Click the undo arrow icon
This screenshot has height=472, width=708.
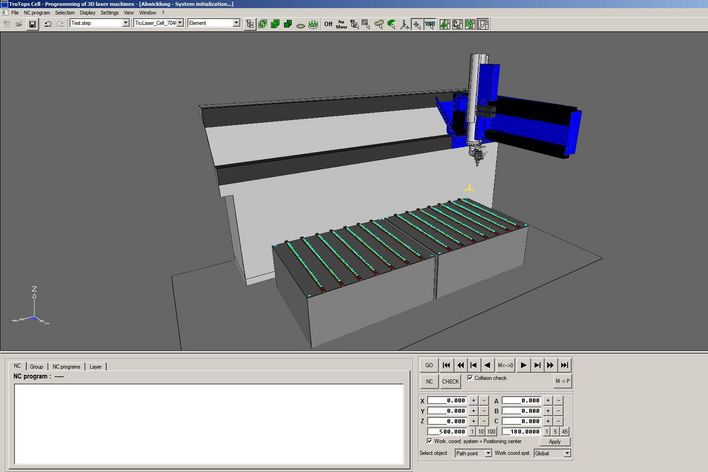pyautogui.click(x=48, y=23)
